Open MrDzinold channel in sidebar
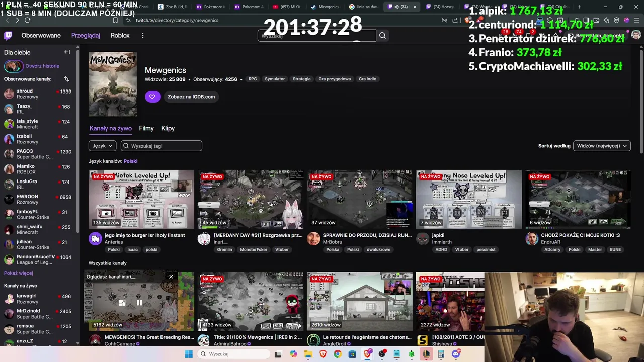The image size is (644, 362). 38,314
